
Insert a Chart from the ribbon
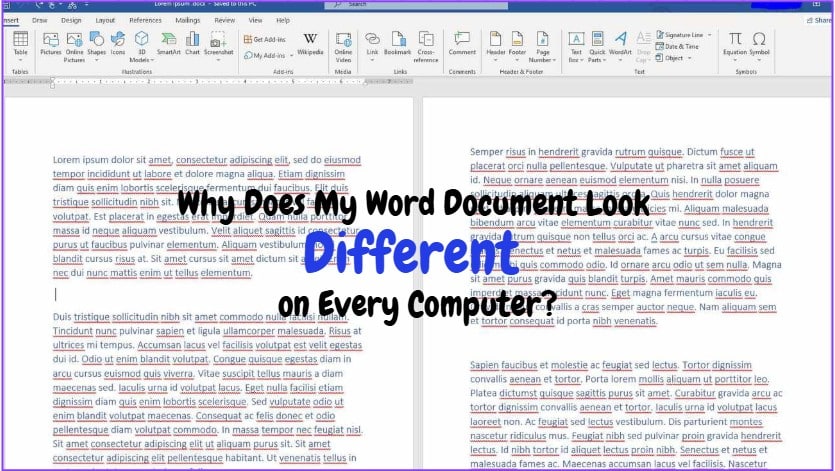pos(192,43)
